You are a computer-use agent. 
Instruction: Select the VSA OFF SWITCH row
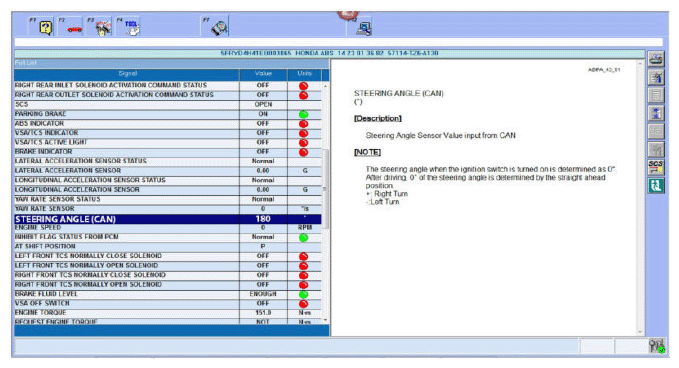point(168,303)
